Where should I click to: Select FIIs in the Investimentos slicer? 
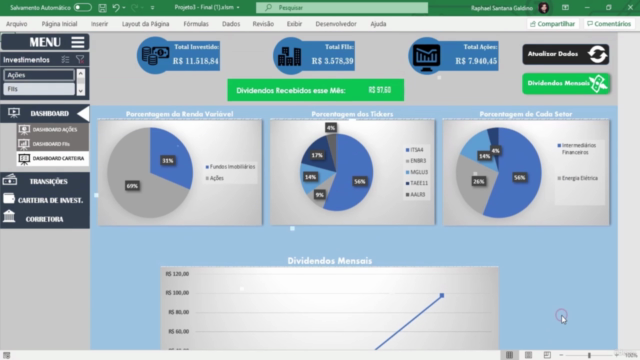tap(39, 89)
